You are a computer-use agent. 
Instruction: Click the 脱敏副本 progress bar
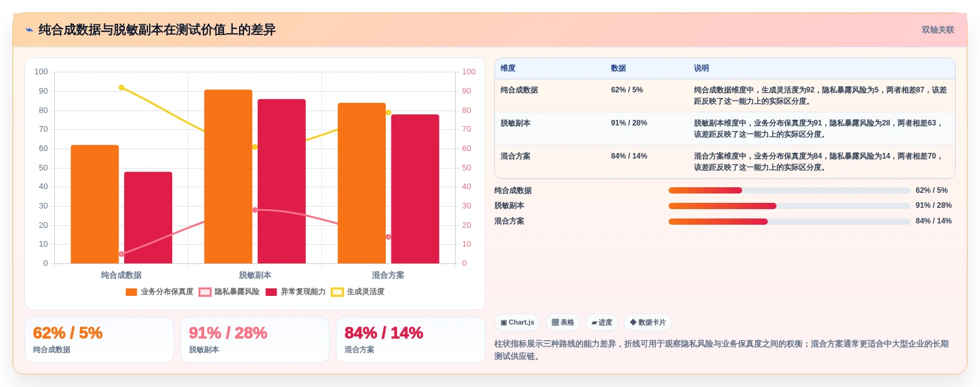click(x=789, y=206)
